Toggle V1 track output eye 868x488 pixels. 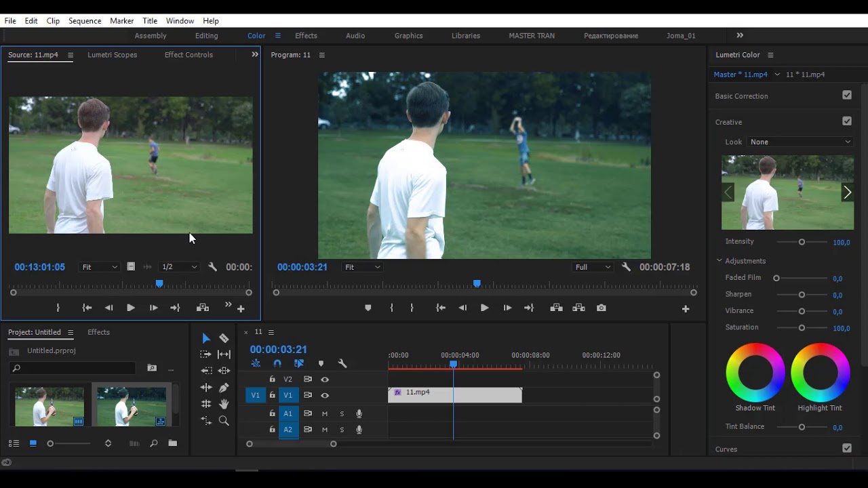325,395
